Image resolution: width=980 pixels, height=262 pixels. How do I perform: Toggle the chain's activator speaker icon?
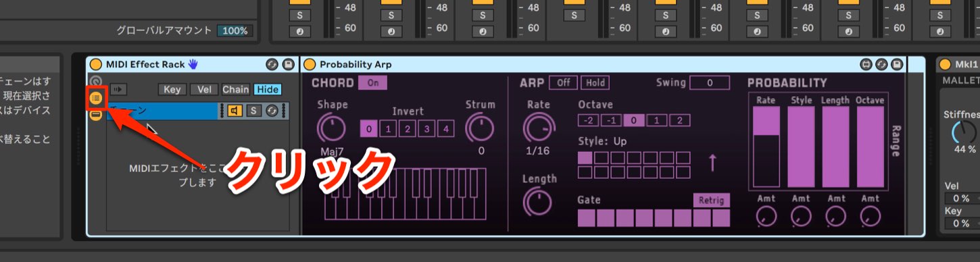pyautogui.click(x=235, y=111)
